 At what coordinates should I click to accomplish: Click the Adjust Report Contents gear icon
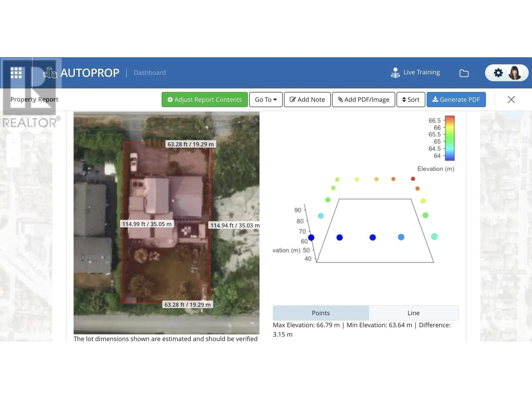170,99
